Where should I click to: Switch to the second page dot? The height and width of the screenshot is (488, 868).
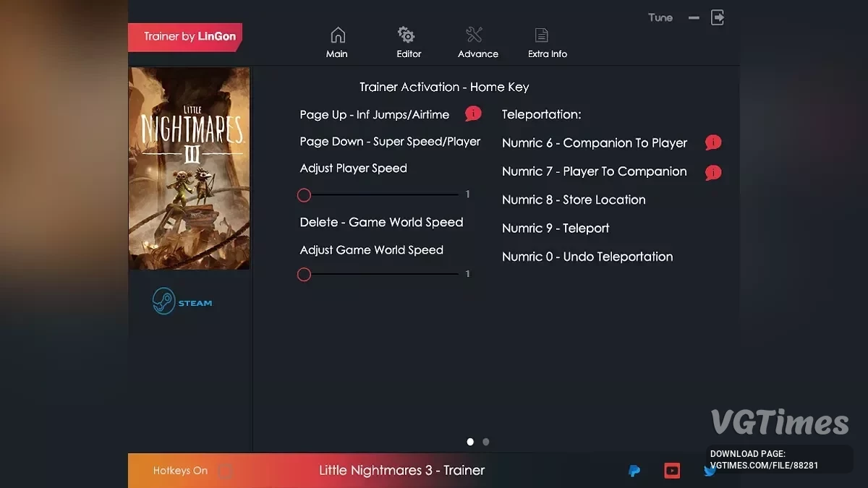[486, 442]
